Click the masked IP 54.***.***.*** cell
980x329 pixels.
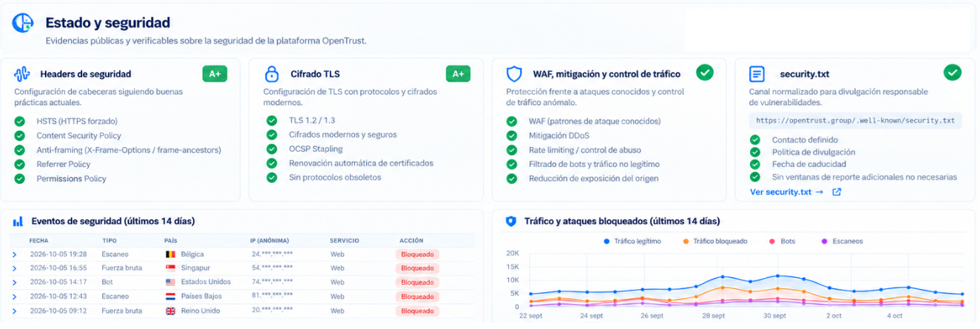click(x=272, y=268)
